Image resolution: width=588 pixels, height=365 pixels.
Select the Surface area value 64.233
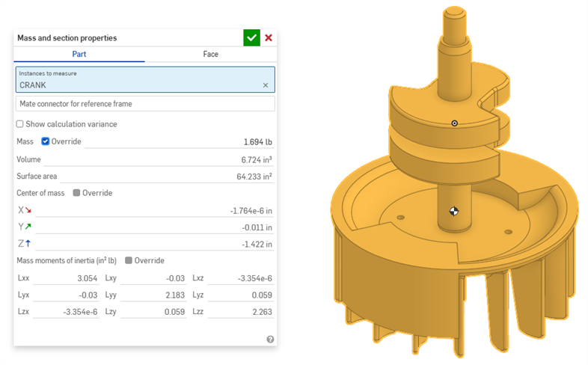pos(254,177)
